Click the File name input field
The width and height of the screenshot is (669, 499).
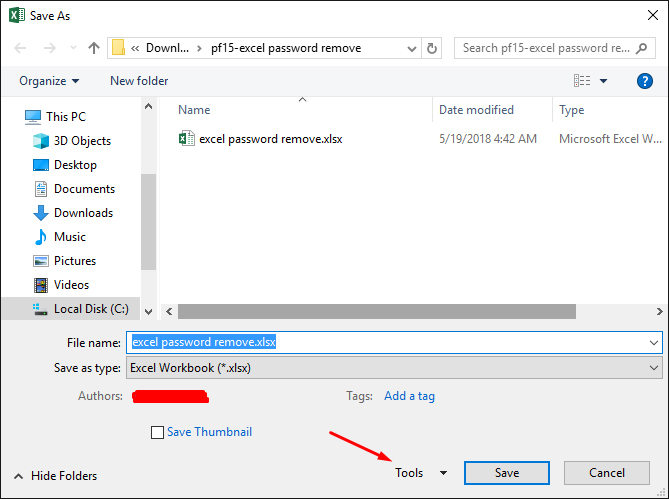(390, 342)
